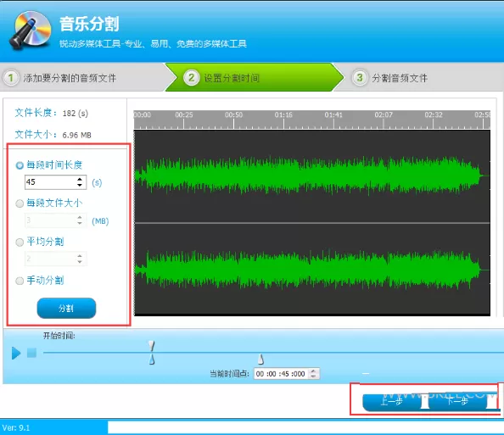This screenshot has height=435, width=504.
Task: Click the lower channel waveform
Action: coord(311,269)
